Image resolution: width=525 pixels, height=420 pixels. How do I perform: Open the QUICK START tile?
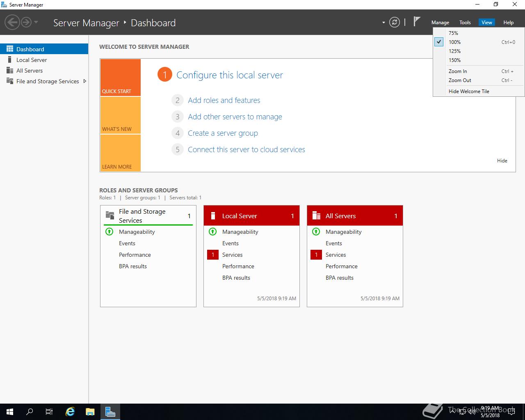[120, 78]
